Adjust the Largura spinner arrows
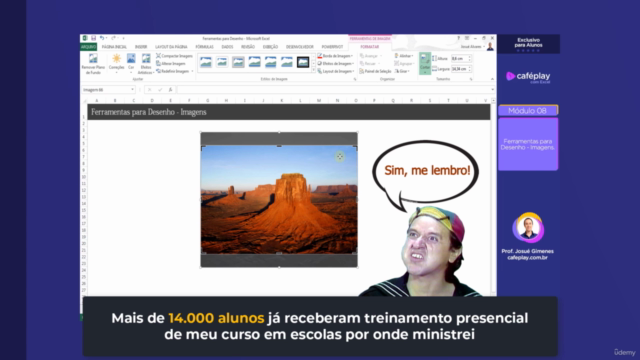The image size is (640, 360). tap(470, 69)
